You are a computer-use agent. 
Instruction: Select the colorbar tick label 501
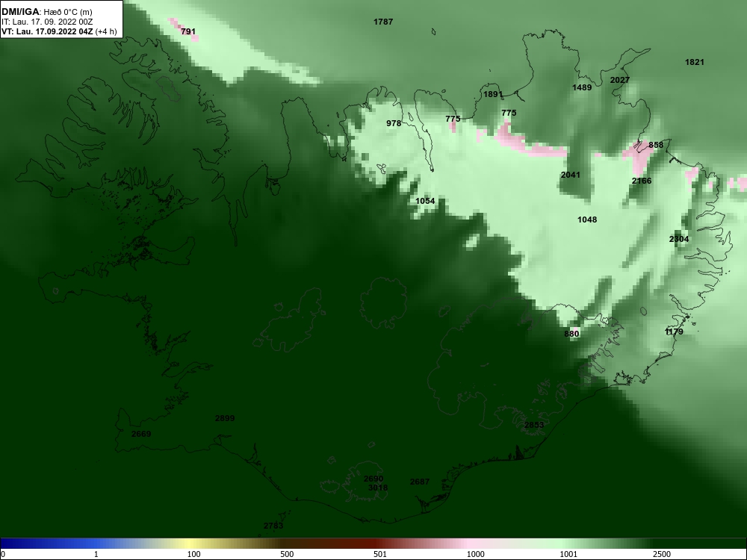(x=380, y=554)
